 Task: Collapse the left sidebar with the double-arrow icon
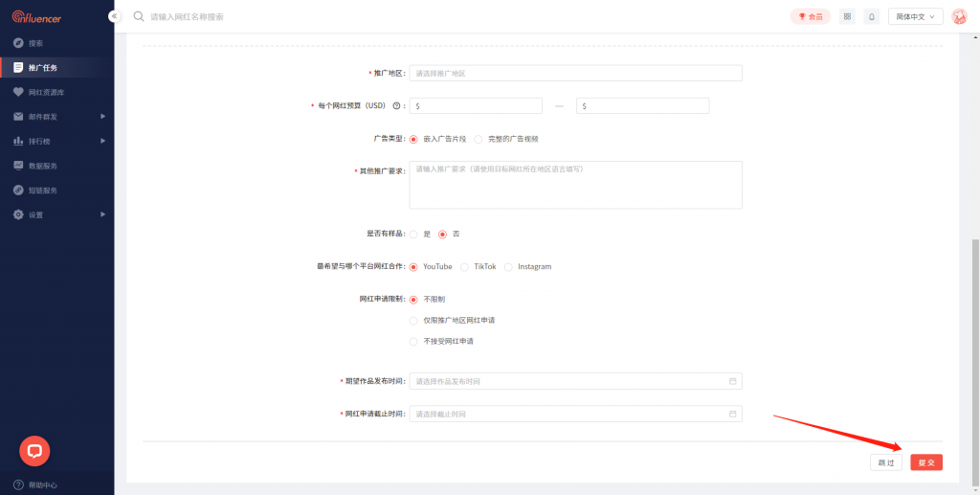115,16
